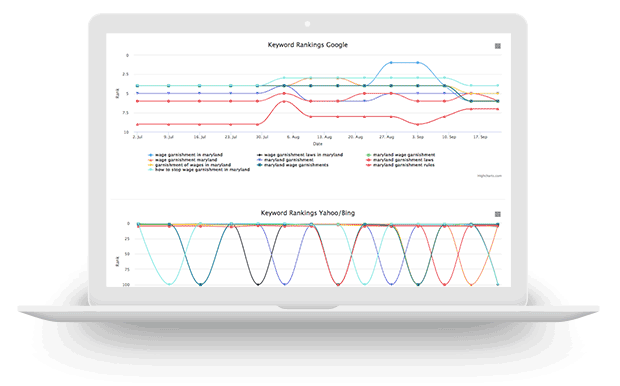This screenshot has width=620, height=386.
Task: Click the '17. Sep' date axis label
Action: click(480, 137)
